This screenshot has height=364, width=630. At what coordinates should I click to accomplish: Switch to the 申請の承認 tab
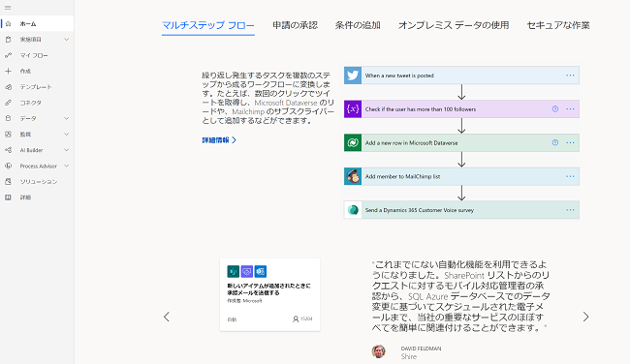click(x=295, y=25)
